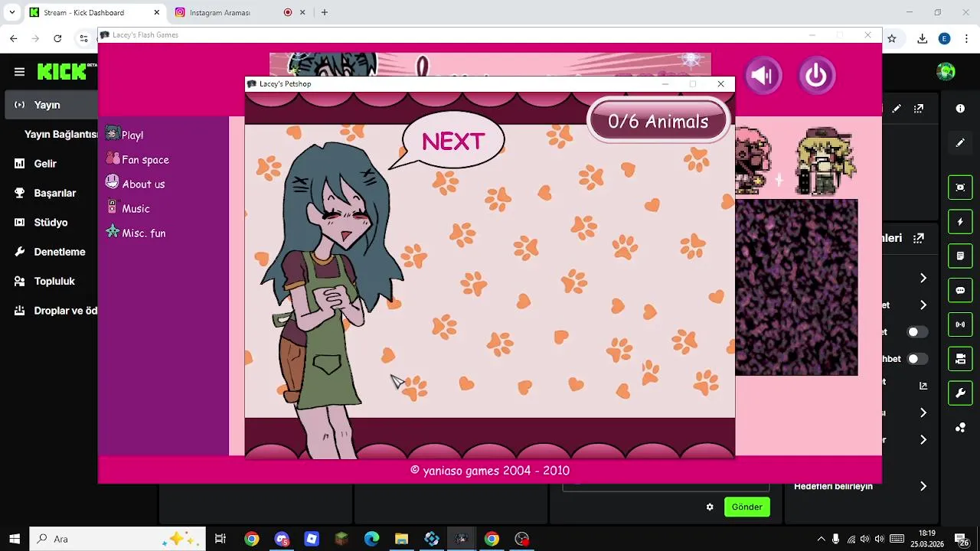Open Music in Lacey's game menu

tap(128, 208)
